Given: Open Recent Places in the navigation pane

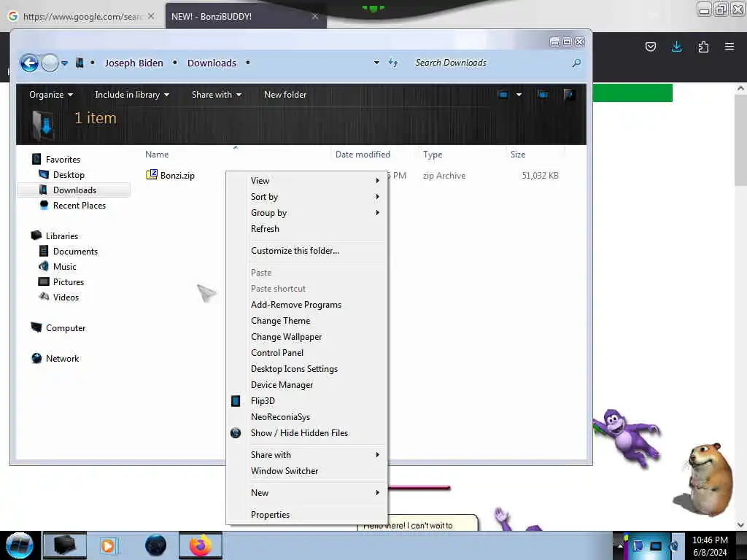Looking at the screenshot, I should (x=79, y=205).
